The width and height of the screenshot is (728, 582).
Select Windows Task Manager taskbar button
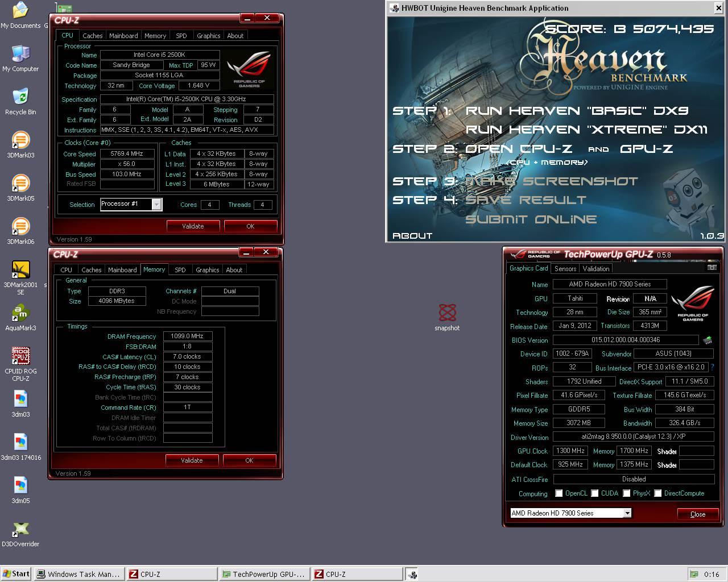click(x=78, y=574)
